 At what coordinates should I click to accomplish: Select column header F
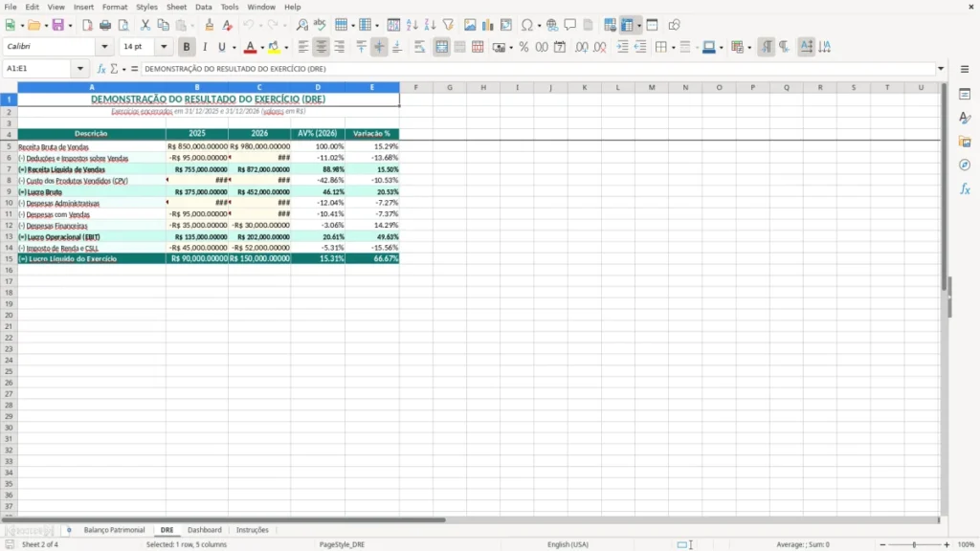pyautogui.click(x=415, y=87)
